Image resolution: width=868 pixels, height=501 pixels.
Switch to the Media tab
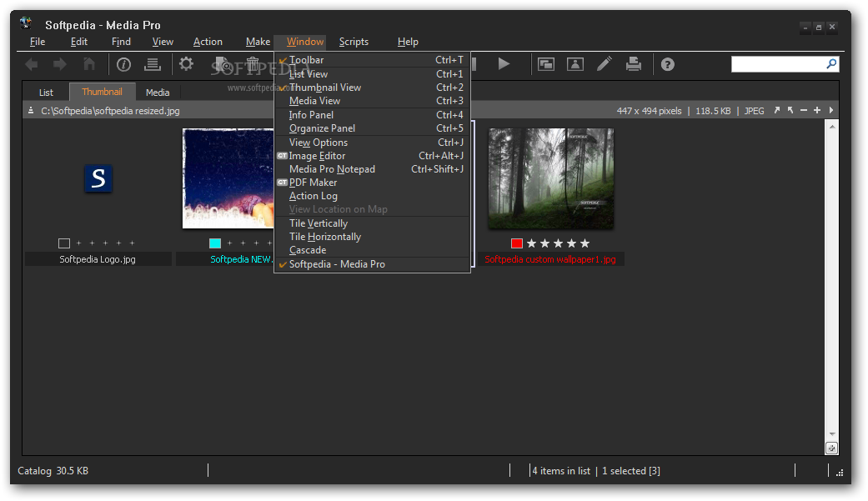point(158,93)
